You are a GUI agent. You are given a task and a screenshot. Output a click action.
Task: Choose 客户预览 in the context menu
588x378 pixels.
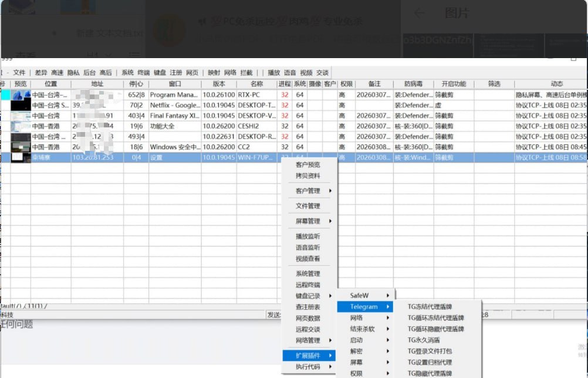(x=308, y=164)
